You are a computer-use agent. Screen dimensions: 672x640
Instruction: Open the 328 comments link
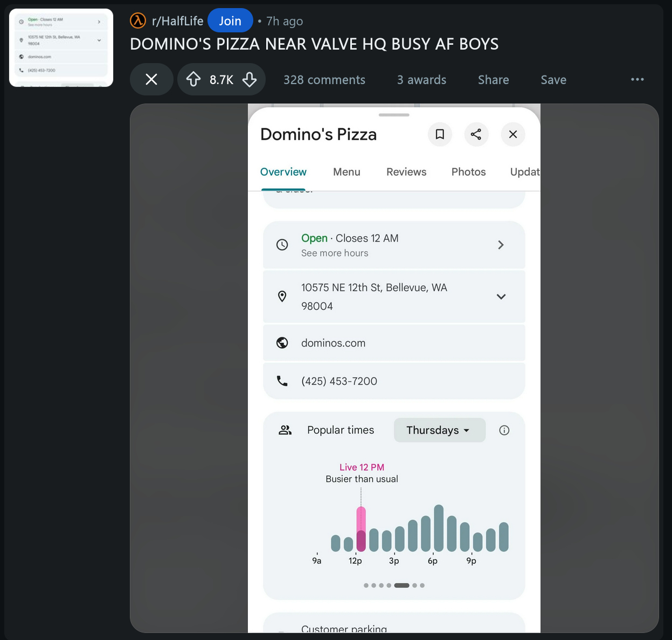(x=324, y=80)
